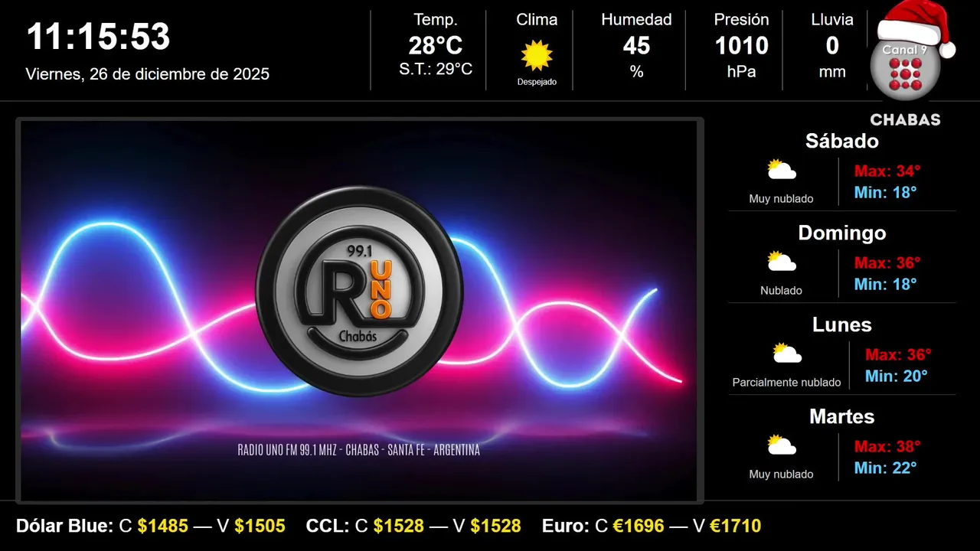Click Martes' Min: 22° value
The height and width of the screenshot is (551, 980).
pyautogui.click(x=886, y=468)
